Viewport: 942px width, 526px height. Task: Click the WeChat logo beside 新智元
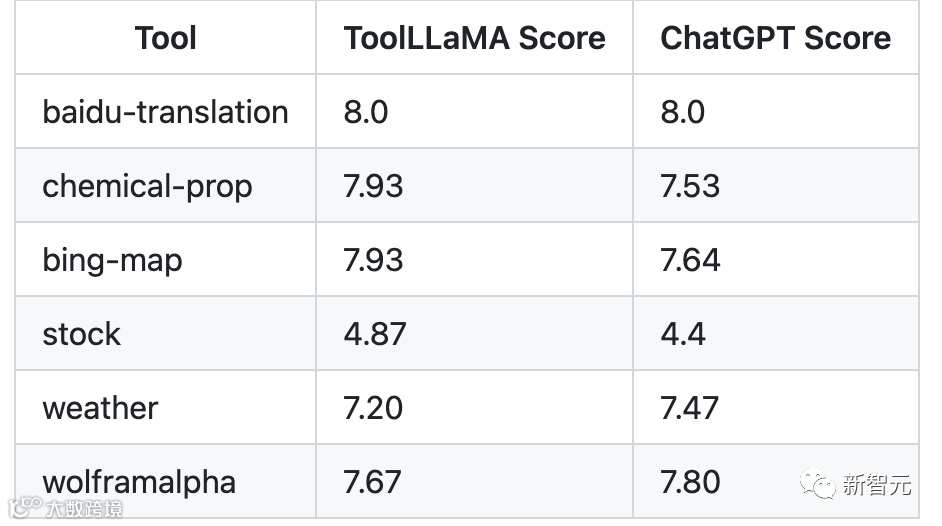pyautogui.click(x=820, y=486)
